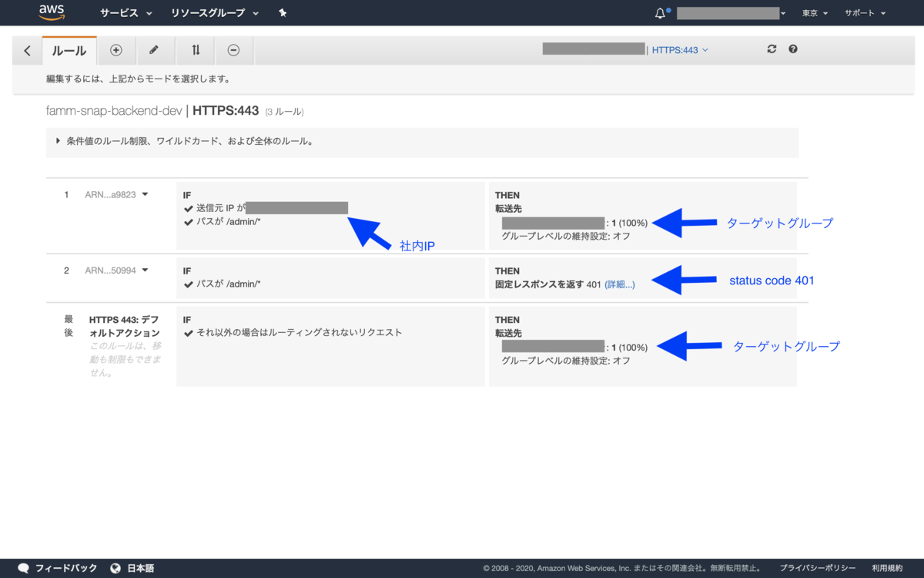
Task: Click the refresh icon in the toolbar
Action: [x=772, y=49]
